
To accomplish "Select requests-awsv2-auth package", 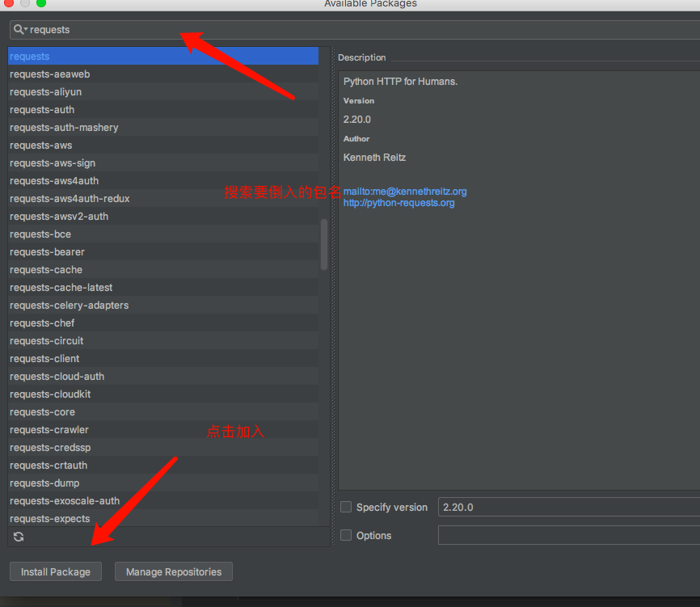I will [163, 217].
